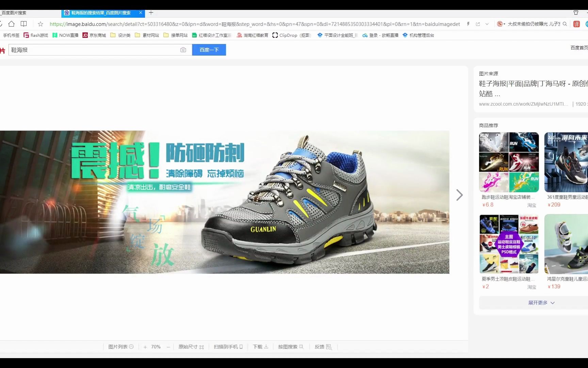Expand the 接单网站 bookmark folder
Image resolution: width=588 pixels, height=368 pixels.
[176, 35]
